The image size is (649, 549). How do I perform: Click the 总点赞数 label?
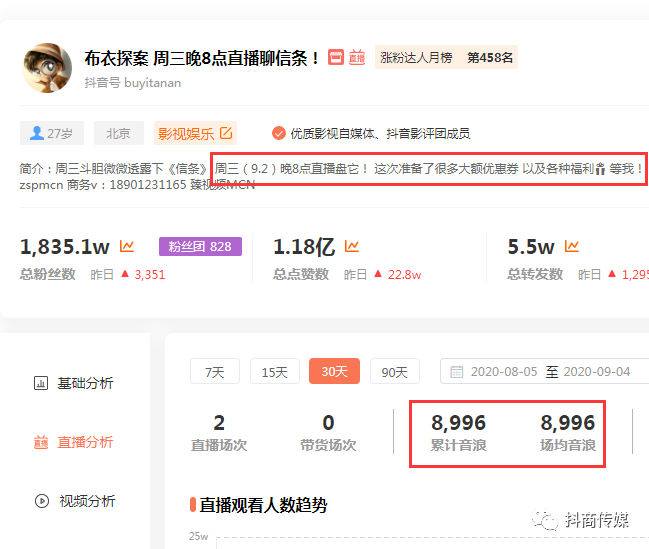coord(301,274)
